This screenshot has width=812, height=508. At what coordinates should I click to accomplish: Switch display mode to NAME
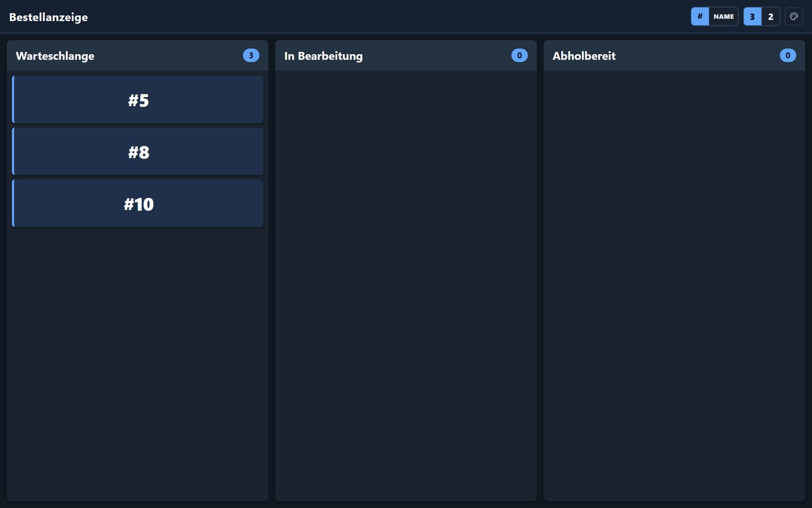tap(723, 16)
